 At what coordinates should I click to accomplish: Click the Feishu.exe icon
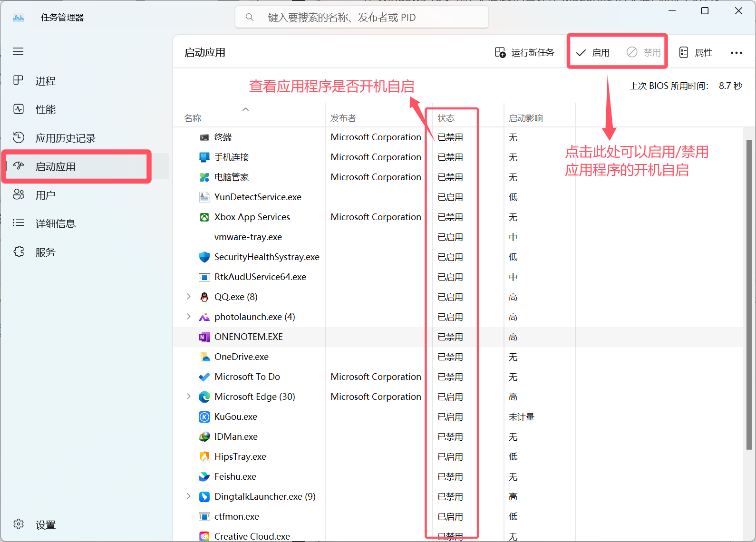click(x=204, y=477)
